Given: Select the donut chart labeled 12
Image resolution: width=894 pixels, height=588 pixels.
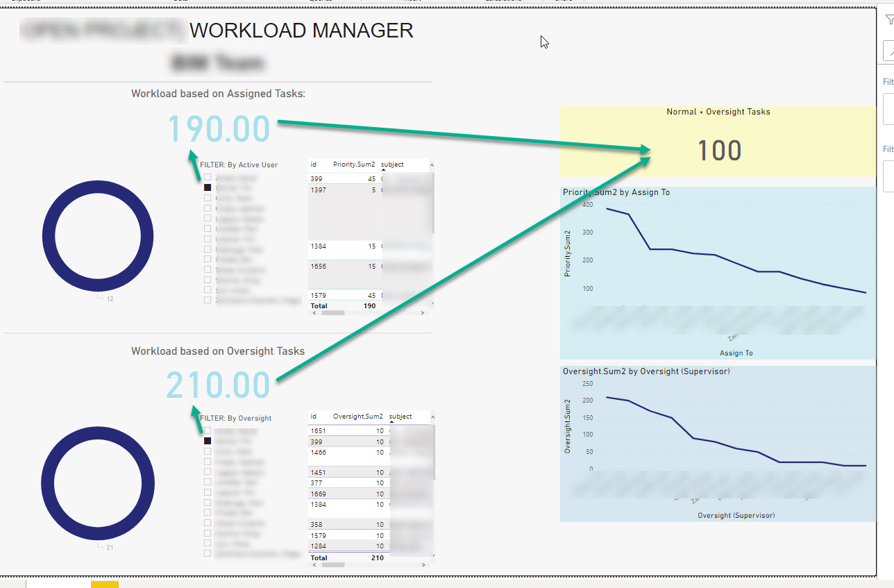Looking at the screenshot, I should point(98,235).
